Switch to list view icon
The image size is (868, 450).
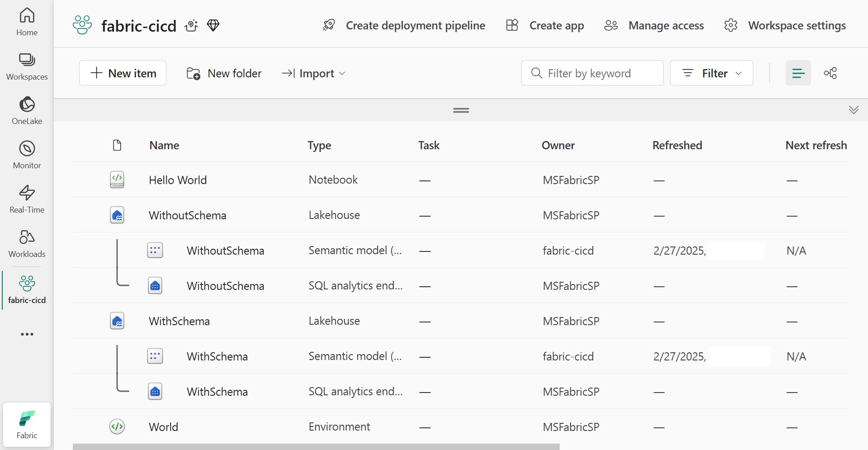798,73
